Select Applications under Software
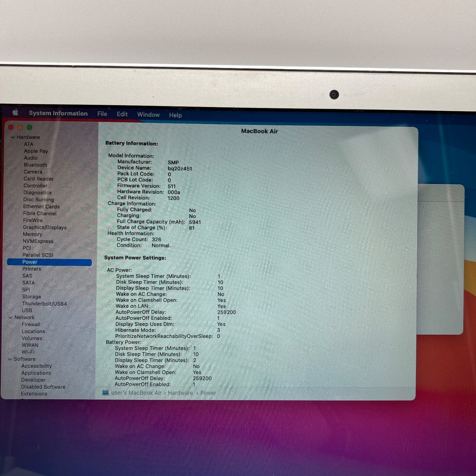The image size is (476, 476). 36,373
